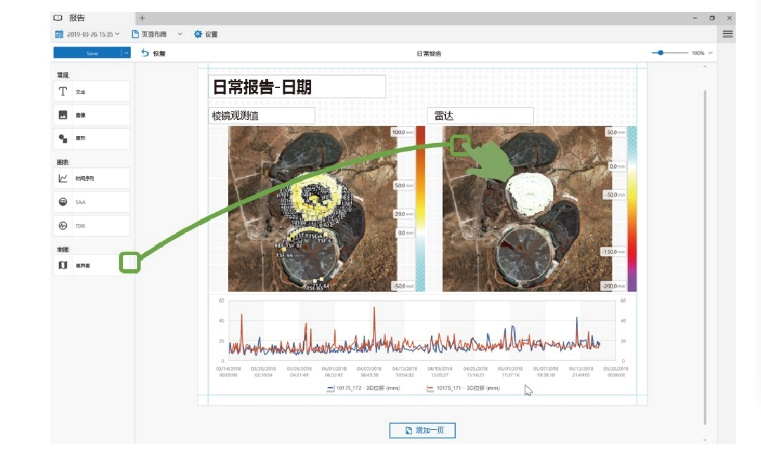The width and height of the screenshot is (761, 468).
Task: Add a time series chart element
Action: click(x=92, y=178)
